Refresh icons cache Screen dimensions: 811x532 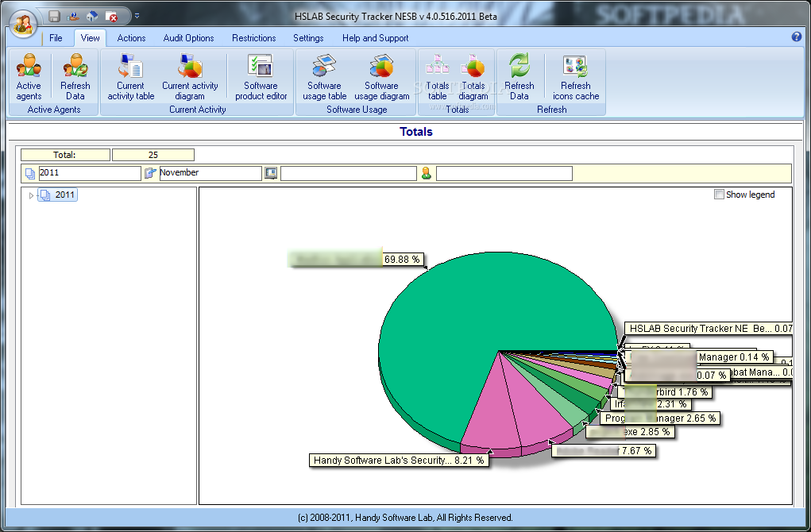pyautogui.click(x=576, y=77)
